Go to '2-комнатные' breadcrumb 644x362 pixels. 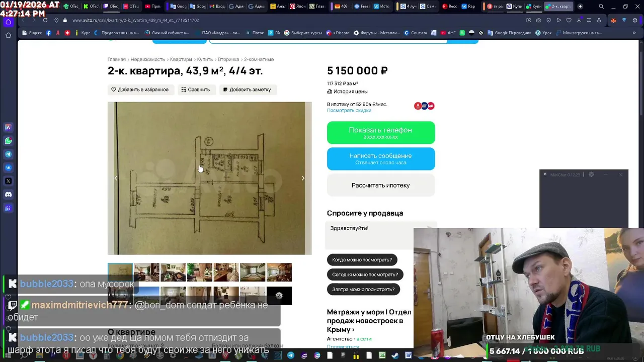pyautogui.click(x=259, y=59)
